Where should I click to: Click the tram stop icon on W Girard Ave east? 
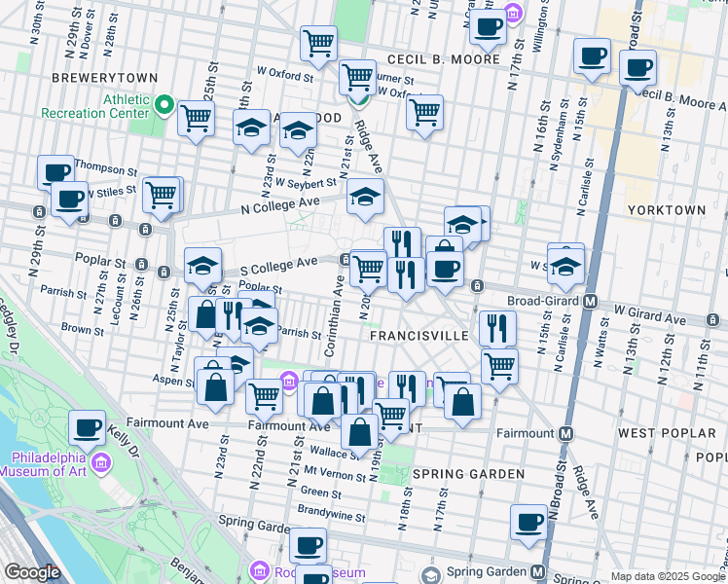[712, 320]
